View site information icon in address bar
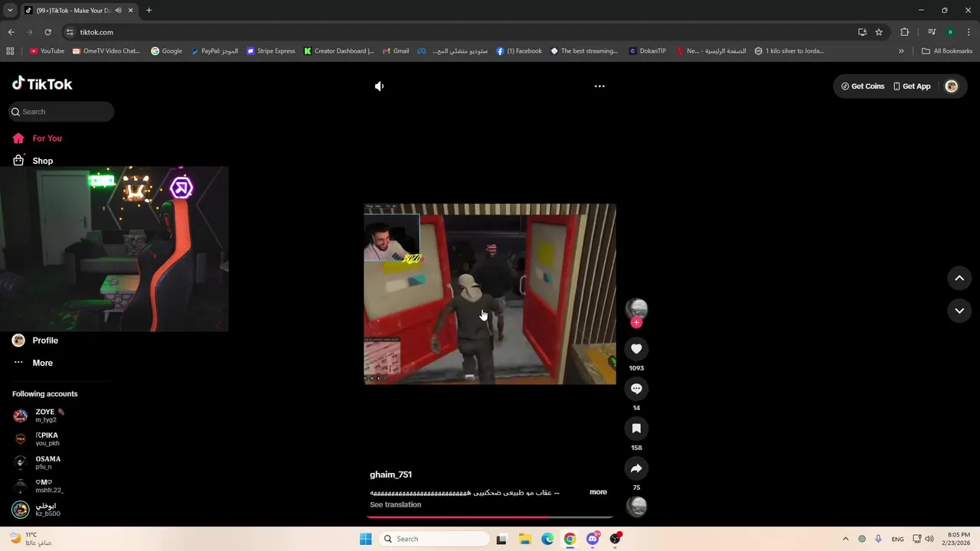Viewport: 980px width, 551px height. pyautogui.click(x=70, y=32)
